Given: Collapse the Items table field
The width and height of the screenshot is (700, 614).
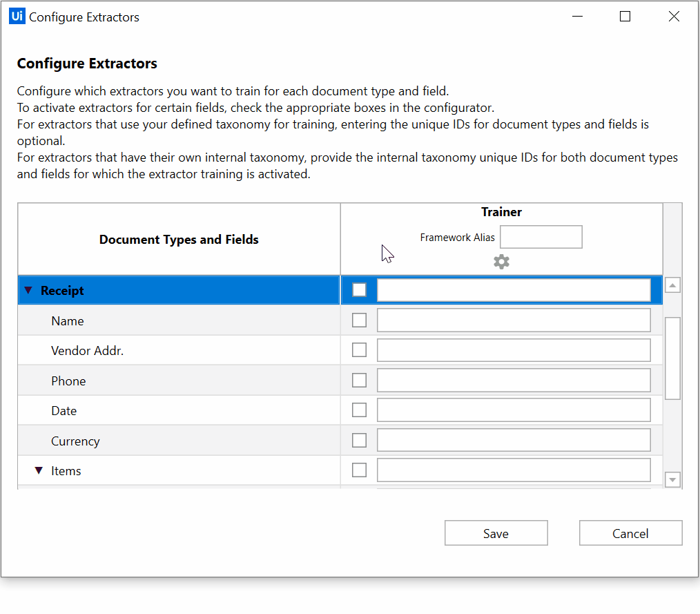Looking at the screenshot, I should coord(39,471).
